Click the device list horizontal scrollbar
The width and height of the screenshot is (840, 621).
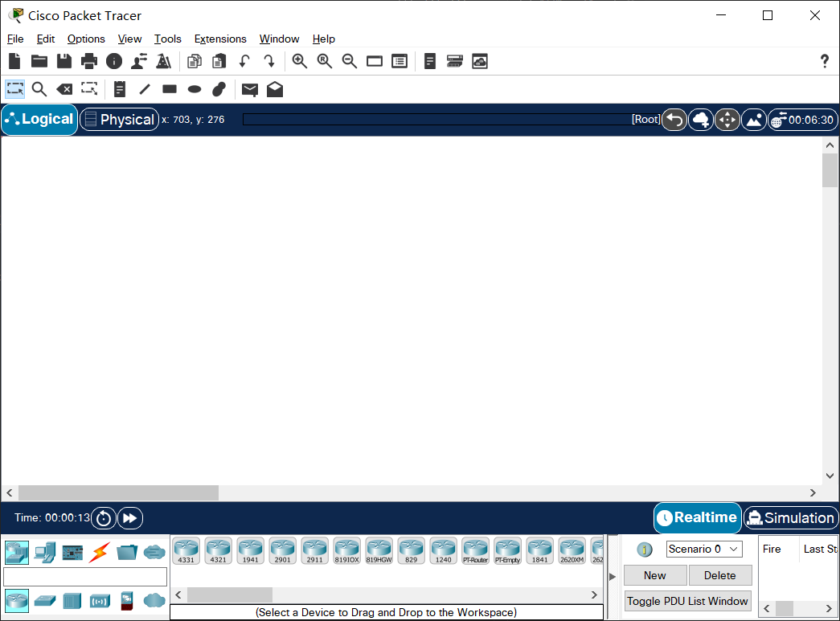coord(229,594)
